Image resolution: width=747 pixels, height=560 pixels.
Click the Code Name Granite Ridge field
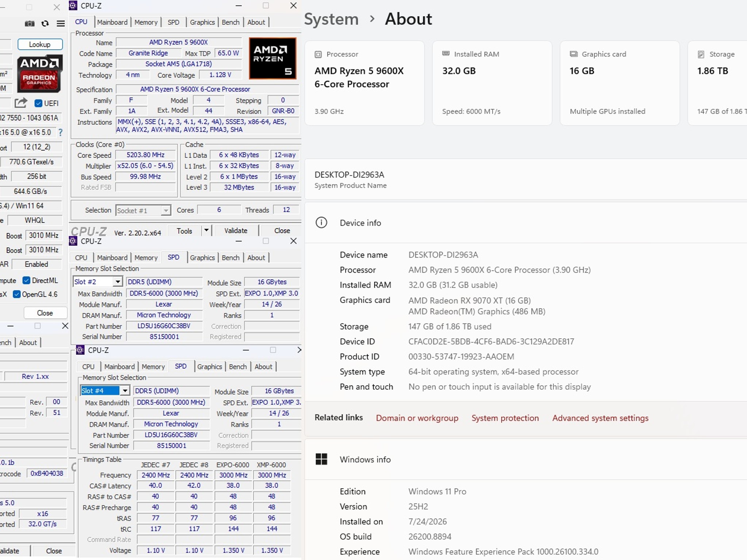tap(148, 53)
